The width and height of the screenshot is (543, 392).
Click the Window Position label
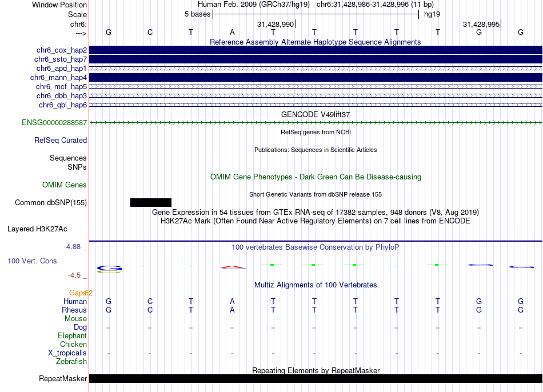59,5
